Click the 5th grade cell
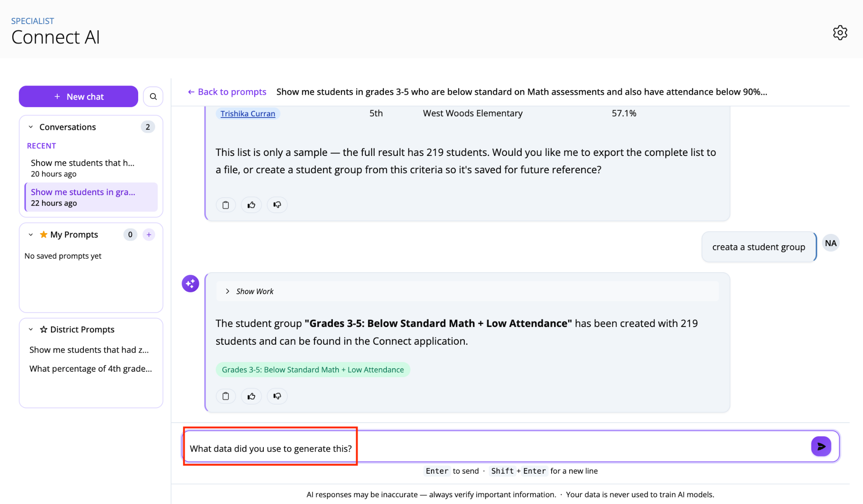 click(x=376, y=113)
